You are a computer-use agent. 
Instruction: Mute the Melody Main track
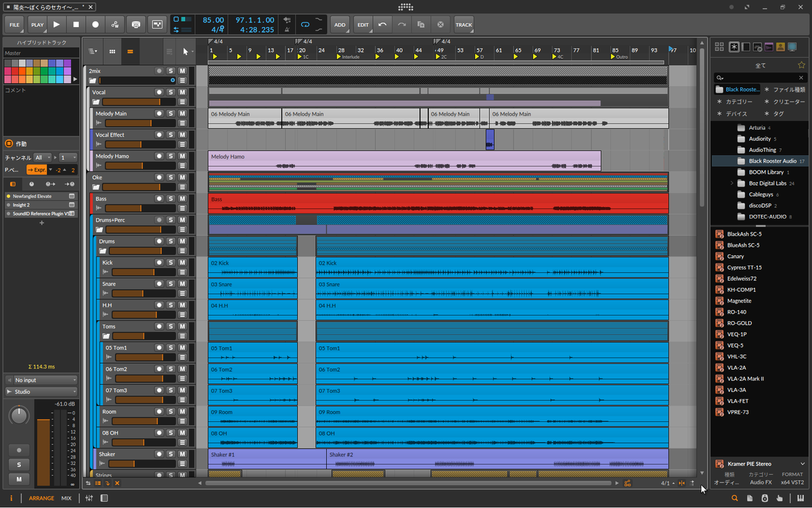(x=182, y=113)
